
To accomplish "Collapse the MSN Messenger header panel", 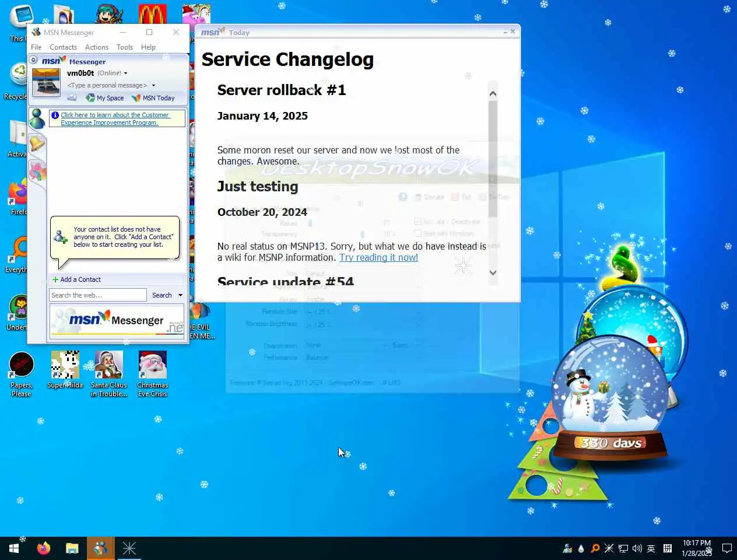I will (x=33, y=60).
